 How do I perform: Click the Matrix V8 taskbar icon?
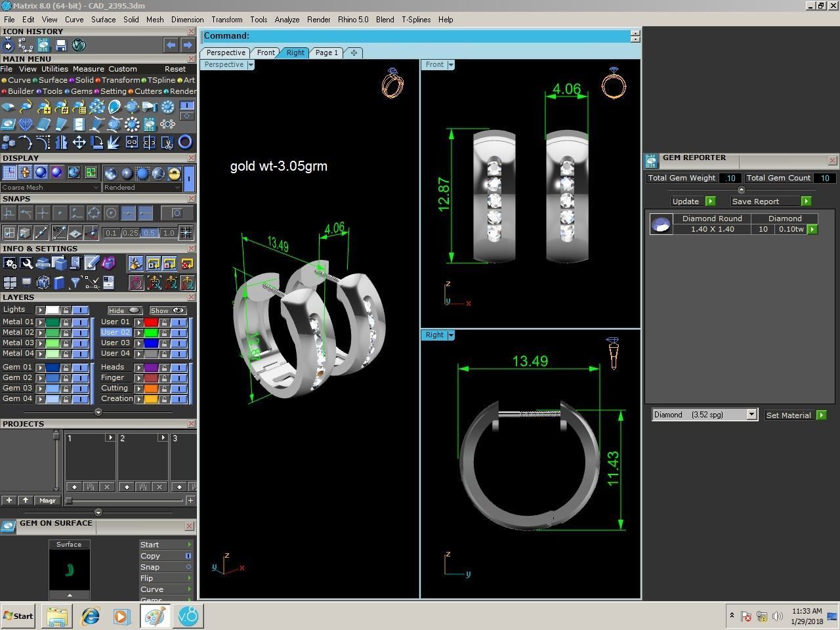coord(188,616)
